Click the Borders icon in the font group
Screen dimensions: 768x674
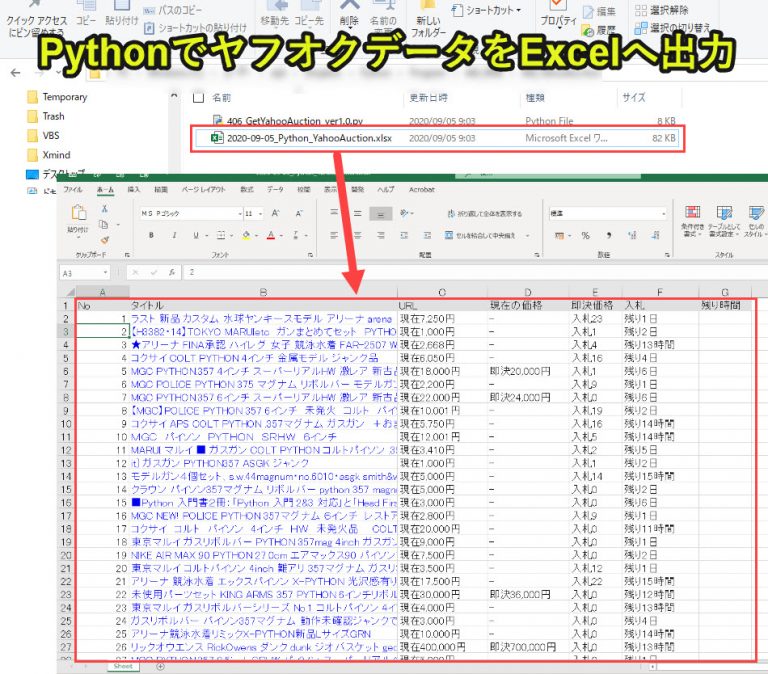pos(221,236)
